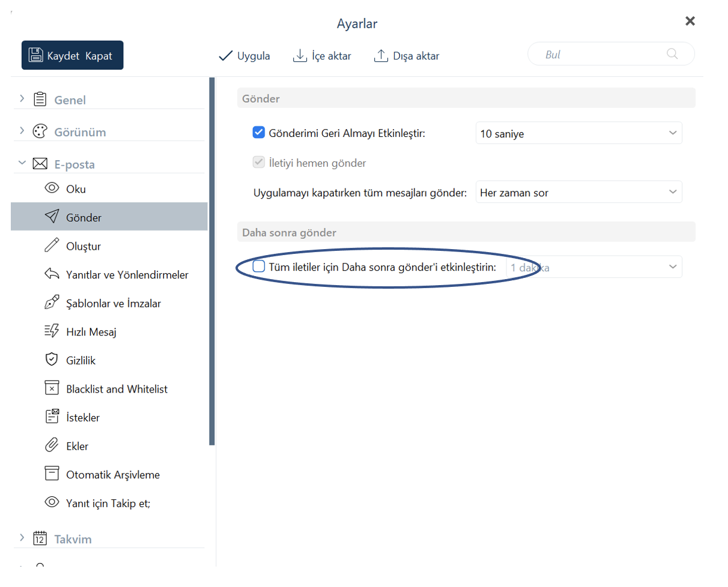Click the Daha sonra gönder section header
The height and width of the screenshot is (587, 728).
click(x=466, y=232)
